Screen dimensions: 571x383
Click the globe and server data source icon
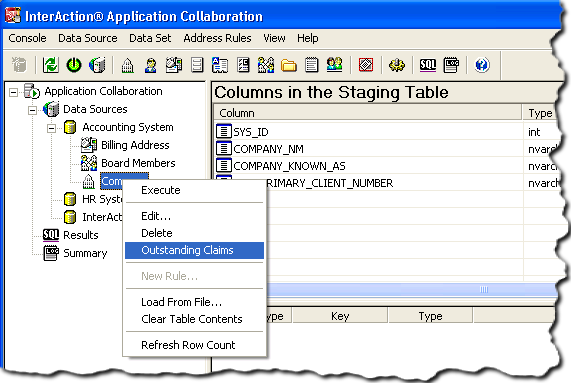(x=97, y=65)
